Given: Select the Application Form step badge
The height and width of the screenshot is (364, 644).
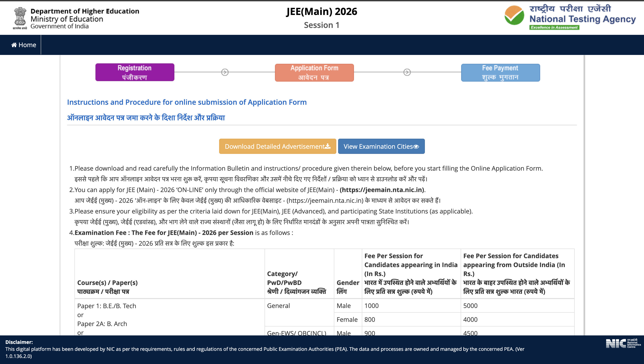Looking at the screenshot, I should click(314, 72).
